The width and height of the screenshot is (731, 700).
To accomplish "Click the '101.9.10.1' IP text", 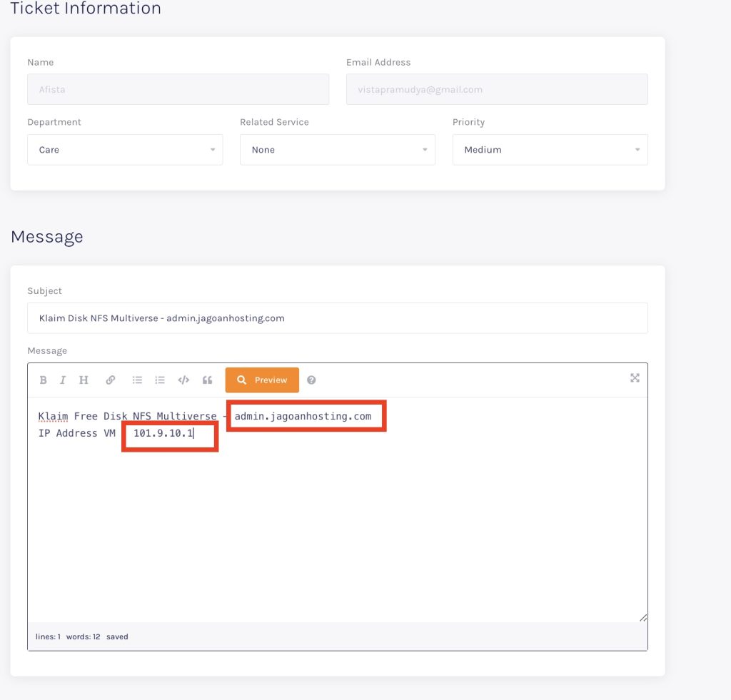I will (x=163, y=433).
